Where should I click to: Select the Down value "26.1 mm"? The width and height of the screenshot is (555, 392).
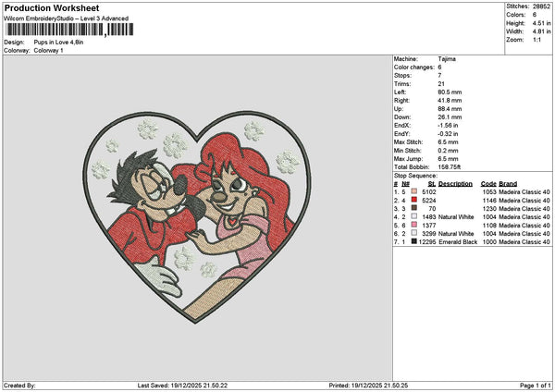(450, 117)
